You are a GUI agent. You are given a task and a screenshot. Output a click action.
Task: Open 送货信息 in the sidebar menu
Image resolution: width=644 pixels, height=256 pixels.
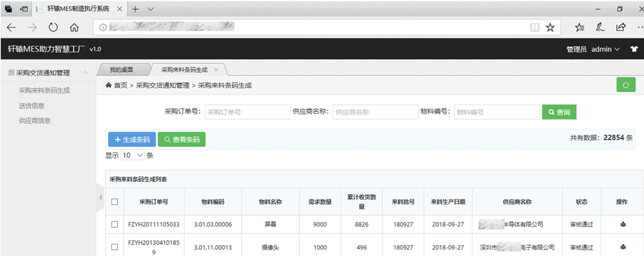32,105
